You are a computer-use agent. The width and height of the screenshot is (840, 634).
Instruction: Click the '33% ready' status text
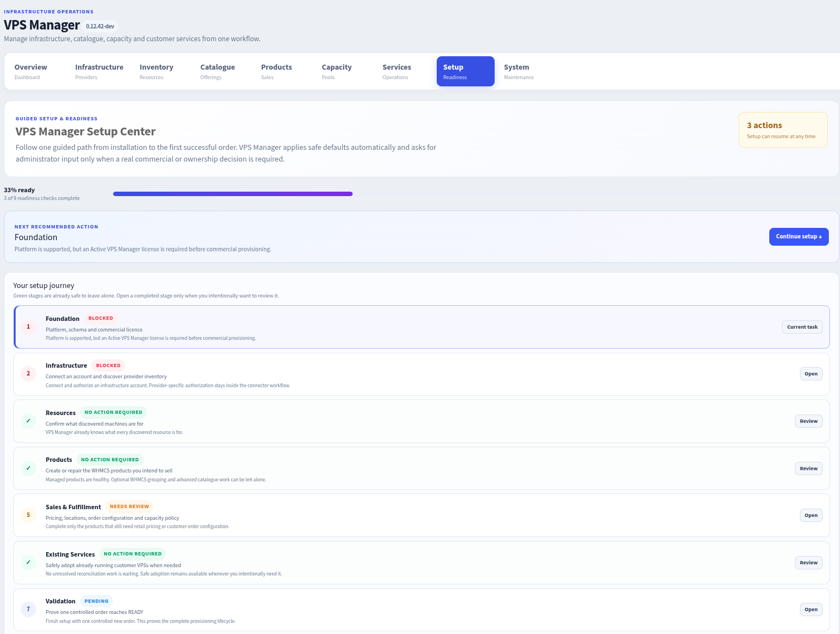(x=19, y=190)
